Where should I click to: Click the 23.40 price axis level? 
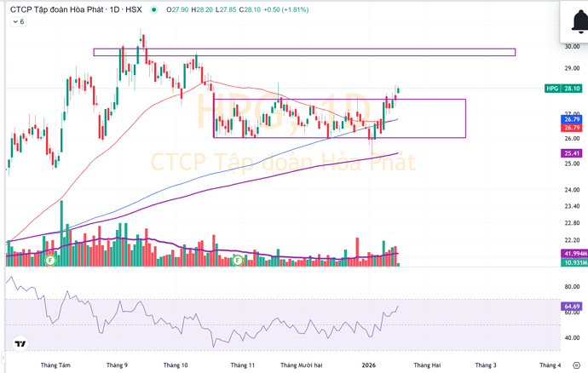point(573,206)
